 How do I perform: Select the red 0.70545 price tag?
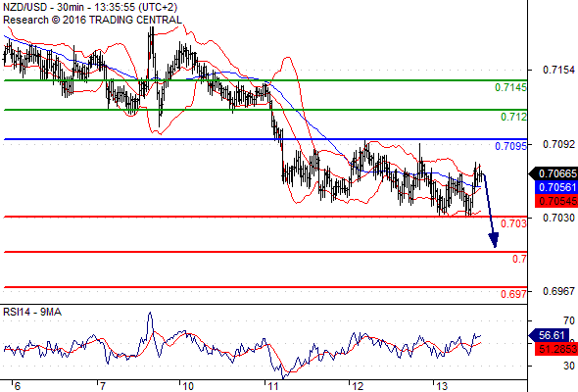(556, 201)
